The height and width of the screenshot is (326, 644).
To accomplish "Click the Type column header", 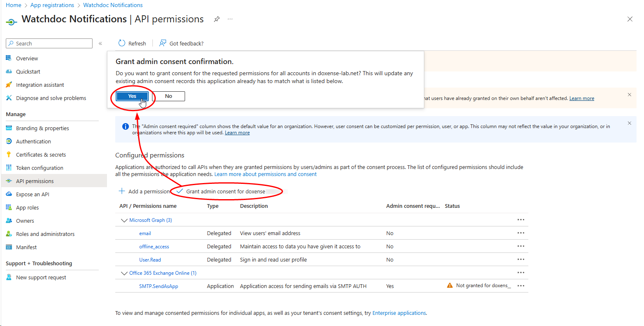I will 213,206.
